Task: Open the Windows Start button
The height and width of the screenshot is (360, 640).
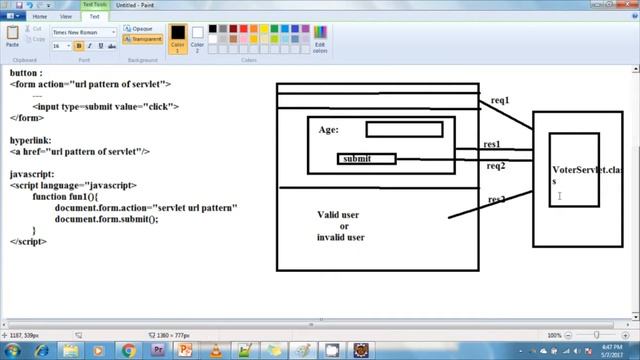Action: [x=12, y=351]
